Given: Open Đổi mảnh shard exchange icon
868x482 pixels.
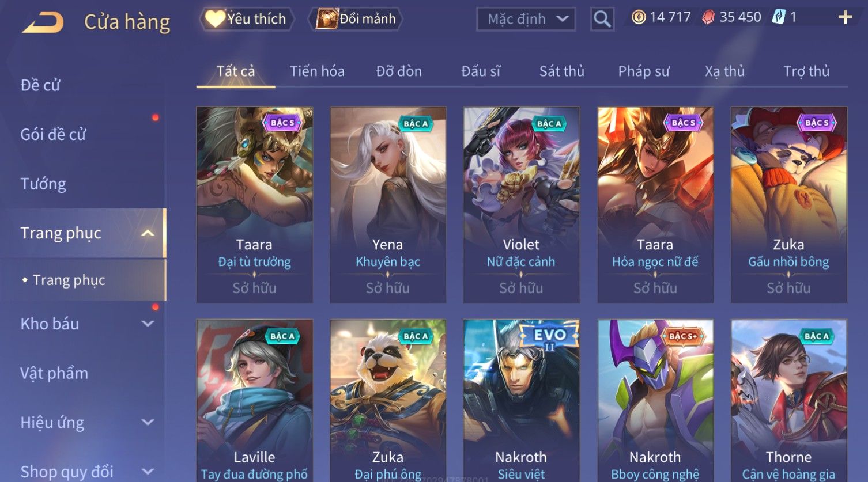Looking at the screenshot, I should point(355,19).
